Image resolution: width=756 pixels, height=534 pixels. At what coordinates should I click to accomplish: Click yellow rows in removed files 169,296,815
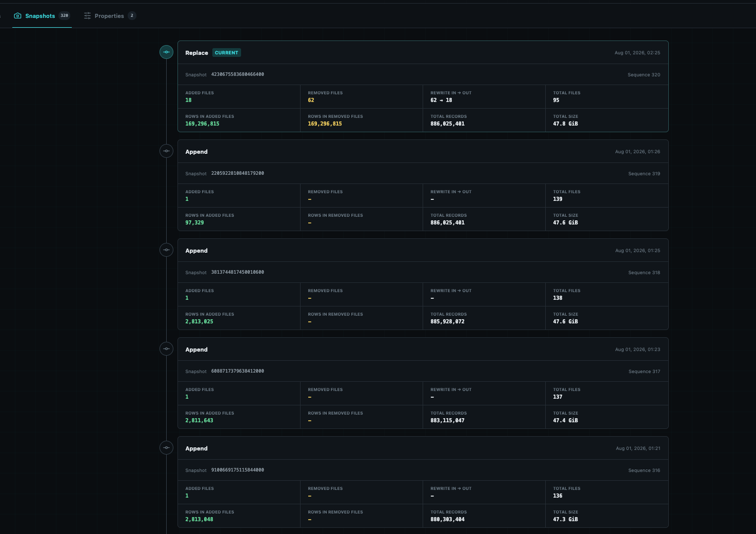[x=325, y=124]
